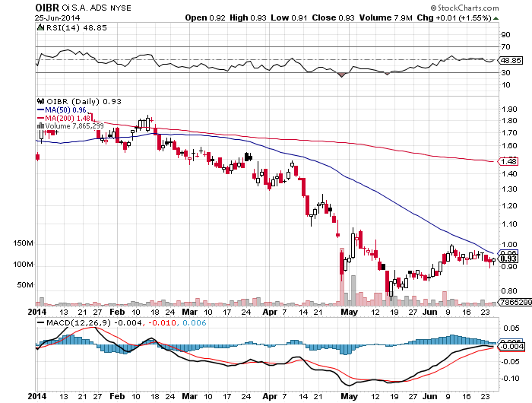Click the 48.85 RSI value tag on right axis
Image resolution: width=532 pixels, height=403 pixels.
tap(511, 60)
